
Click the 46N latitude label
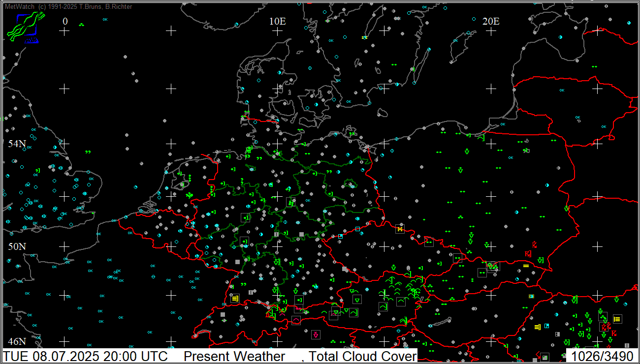coord(17,341)
